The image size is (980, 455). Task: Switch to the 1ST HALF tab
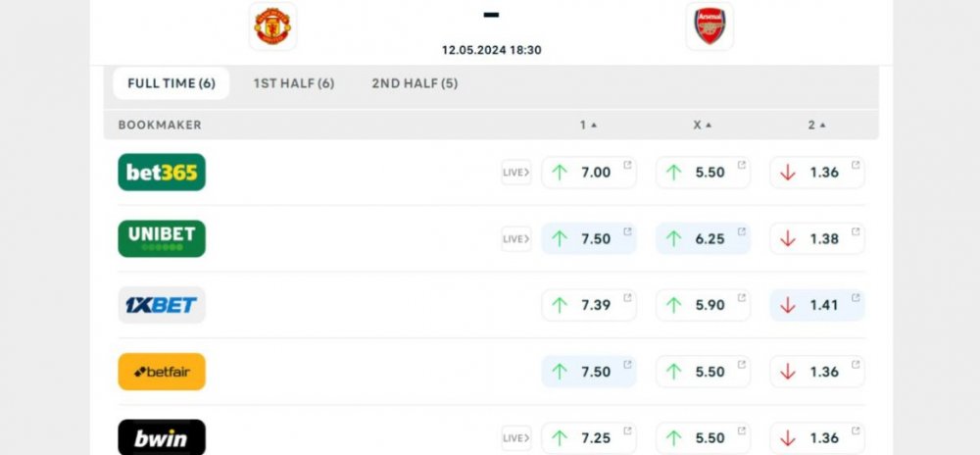point(293,83)
